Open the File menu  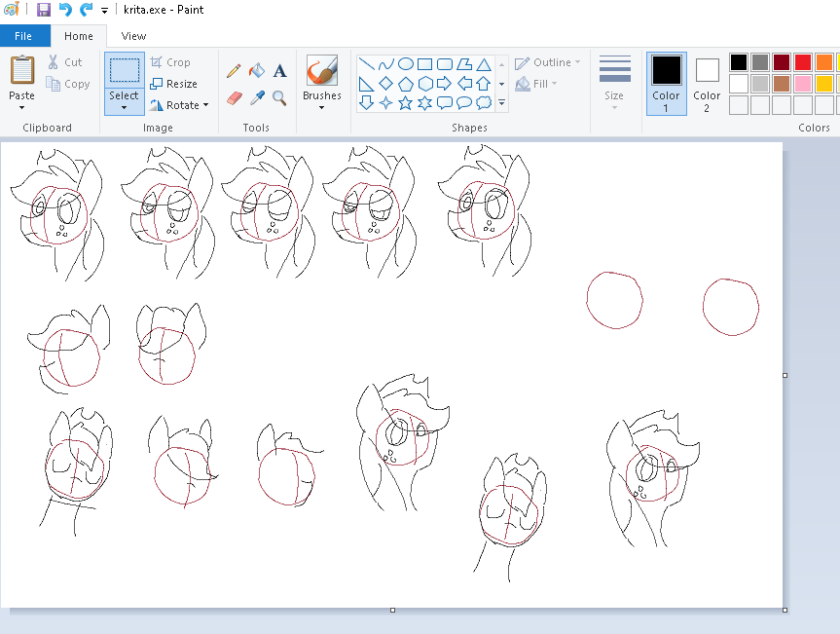23,36
